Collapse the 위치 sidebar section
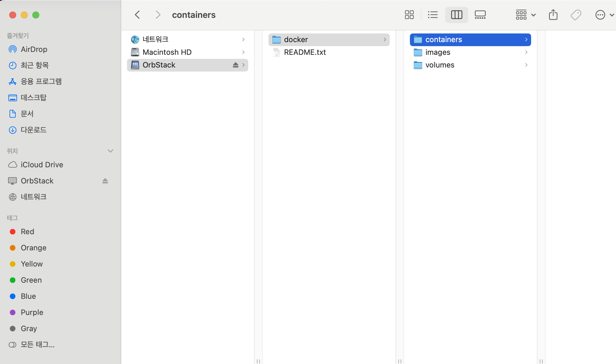The height and width of the screenshot is (364, 616). [110, 151]
